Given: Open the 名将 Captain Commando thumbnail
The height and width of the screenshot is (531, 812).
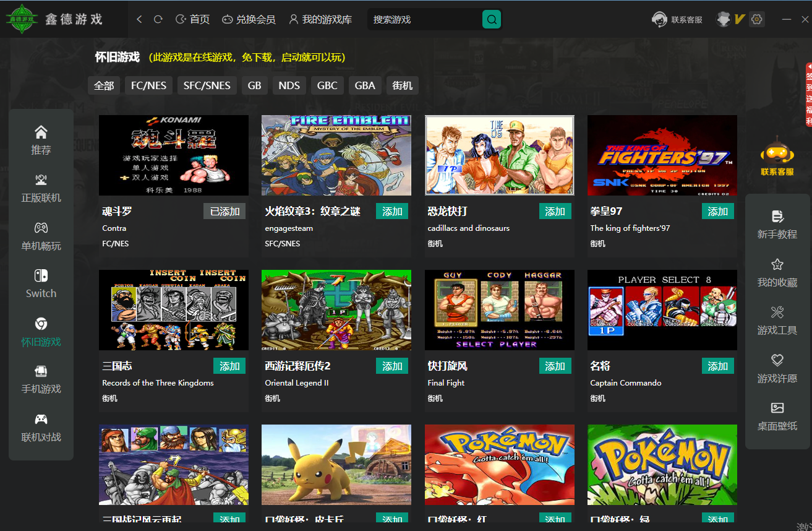Looking at the screenshot, I should coord(662,310).
